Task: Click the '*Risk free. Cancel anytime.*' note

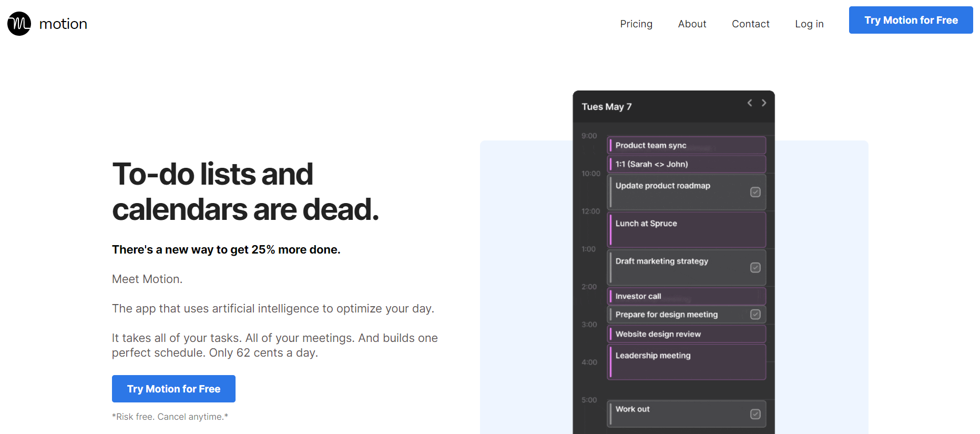Action: 170,417
